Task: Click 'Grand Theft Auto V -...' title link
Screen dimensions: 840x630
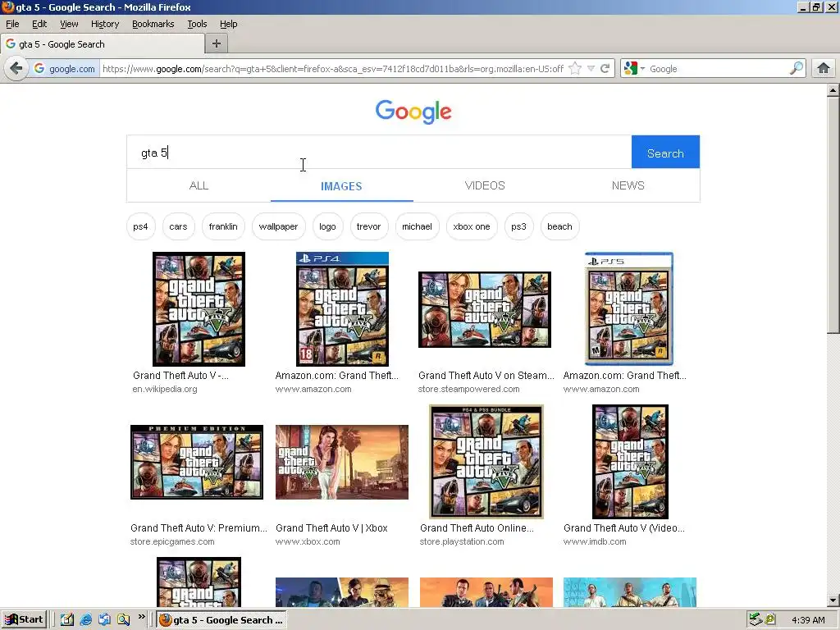Action: click(180, 376)
